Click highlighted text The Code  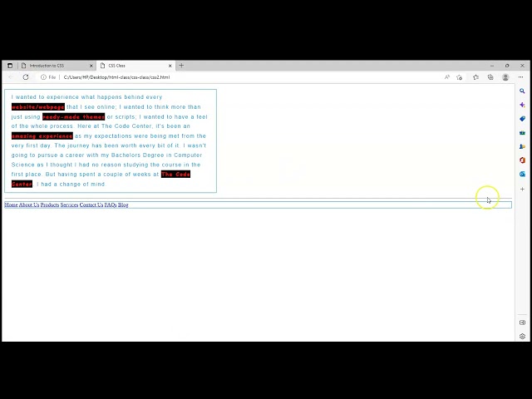[175, 175]
